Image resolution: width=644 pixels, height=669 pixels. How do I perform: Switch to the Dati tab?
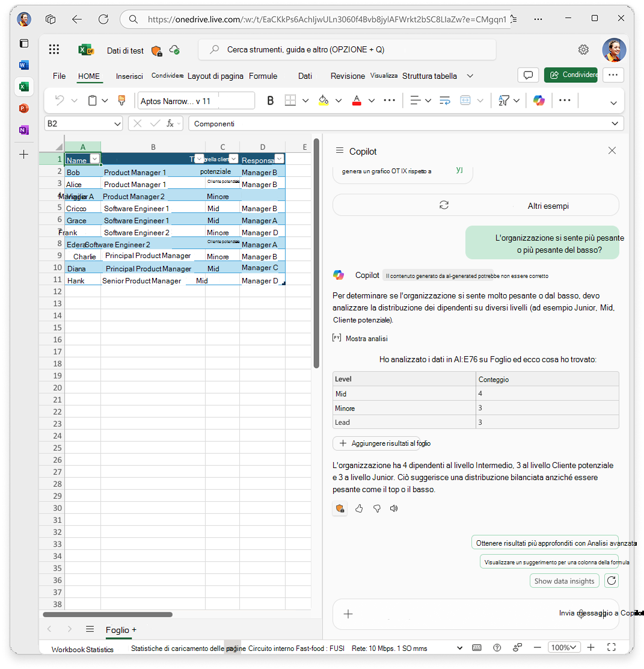point(305,76)
